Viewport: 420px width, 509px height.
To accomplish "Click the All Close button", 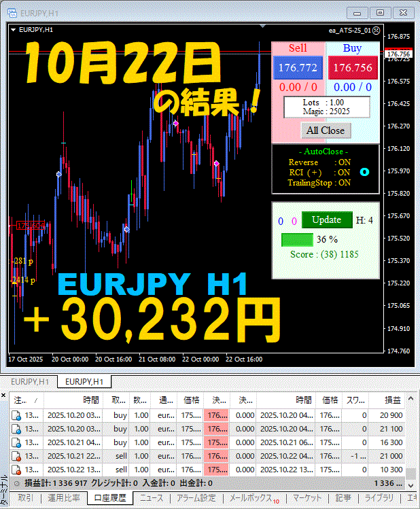I will pyautogui.click(x=326, y=130).
